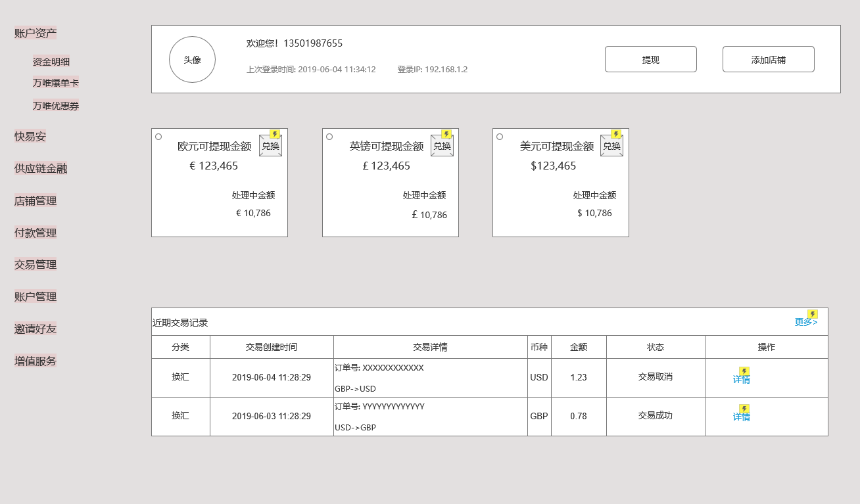The height and width of the screenshot is (504, 860).
Task: Open 增值服务 in the sidebar
Action: tap(36, 361)
